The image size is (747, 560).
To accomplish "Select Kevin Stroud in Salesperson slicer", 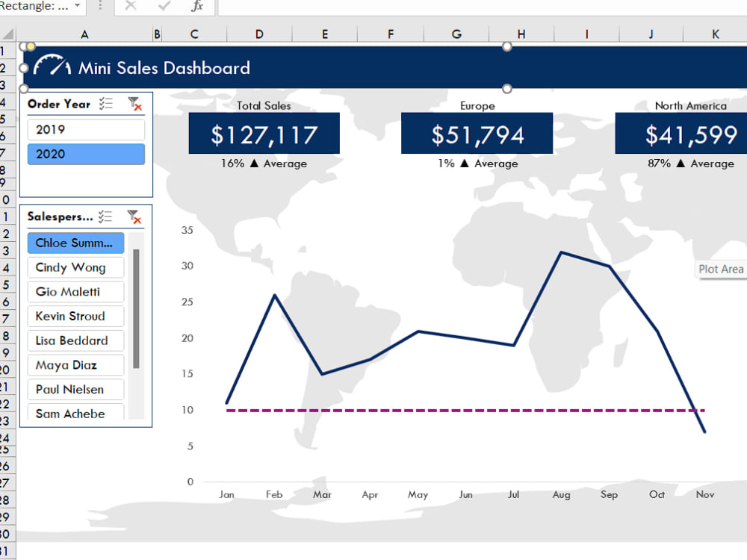I will point(75,316).
